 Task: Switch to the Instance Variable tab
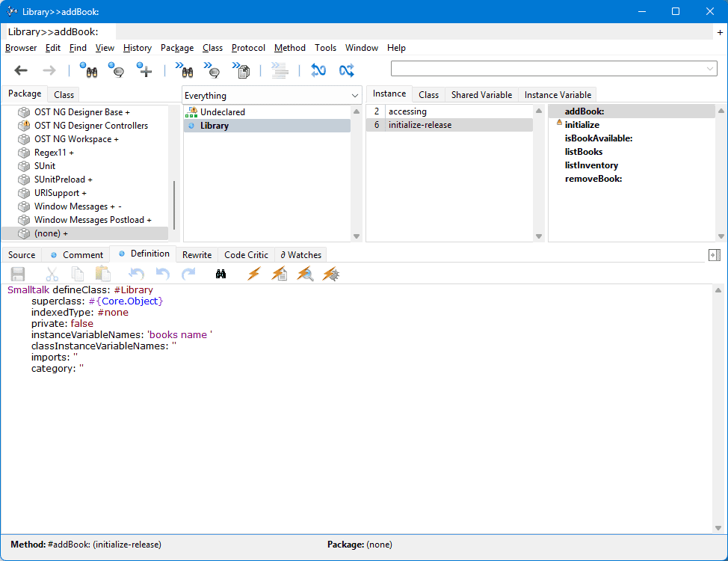click(x=558, y=95)
